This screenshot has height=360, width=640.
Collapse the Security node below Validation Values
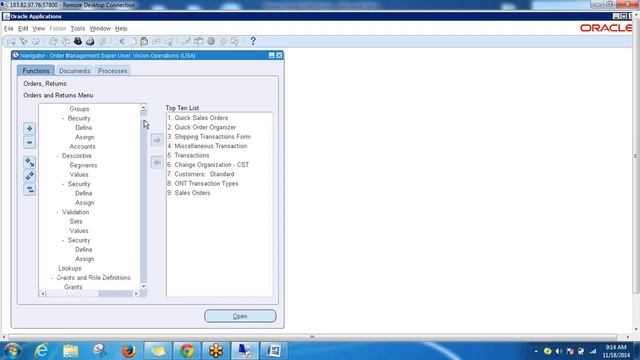tap(63, 240)
